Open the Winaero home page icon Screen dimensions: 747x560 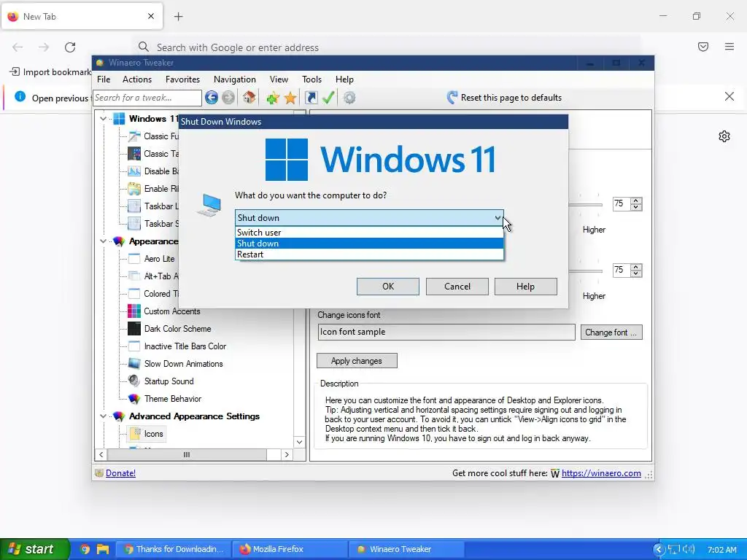tap(249, 98)
